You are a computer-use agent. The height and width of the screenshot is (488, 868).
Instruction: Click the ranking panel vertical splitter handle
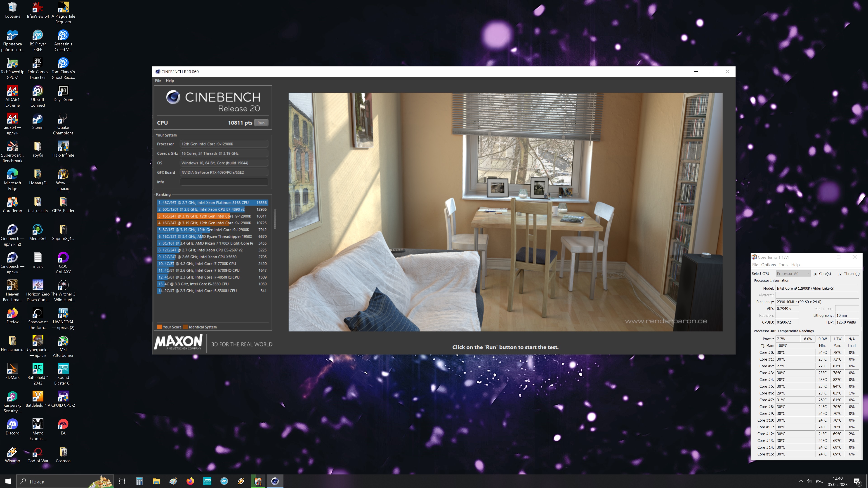coord(275,219)
